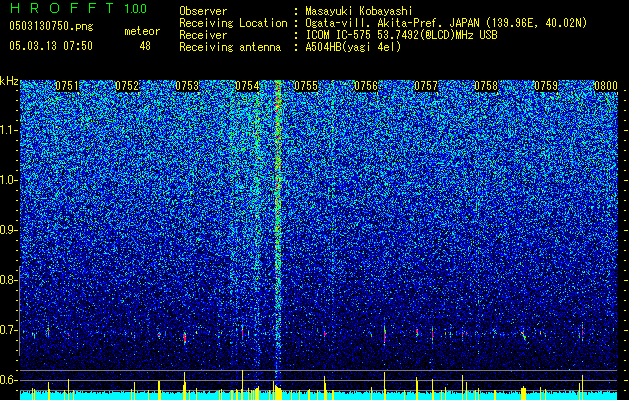Click observer name Masayuki Kobayashi
Viewport: 629px width, 400px height.
358,11
